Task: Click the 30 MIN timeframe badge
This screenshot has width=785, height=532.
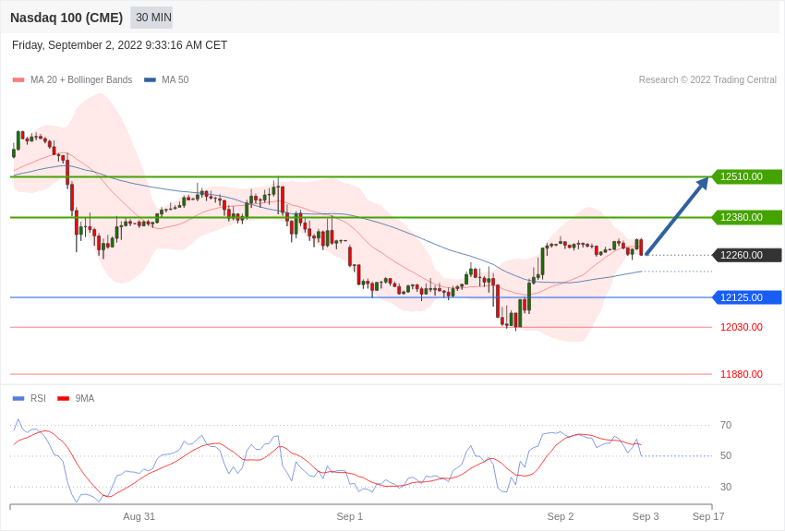Action: tap(151, 18)
